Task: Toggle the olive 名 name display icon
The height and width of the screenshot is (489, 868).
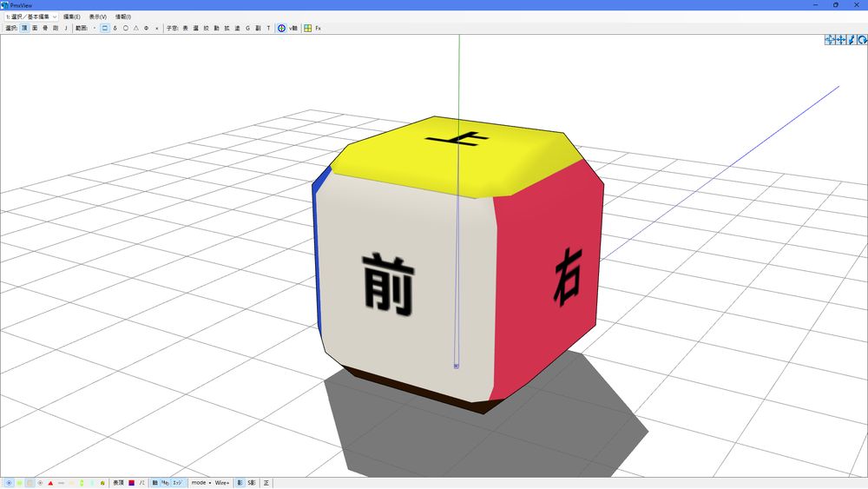Action: tap(102, 483)
